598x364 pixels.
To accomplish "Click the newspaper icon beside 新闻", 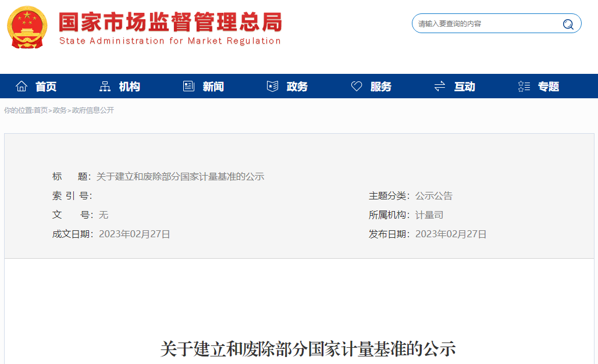I will (188, 87).
